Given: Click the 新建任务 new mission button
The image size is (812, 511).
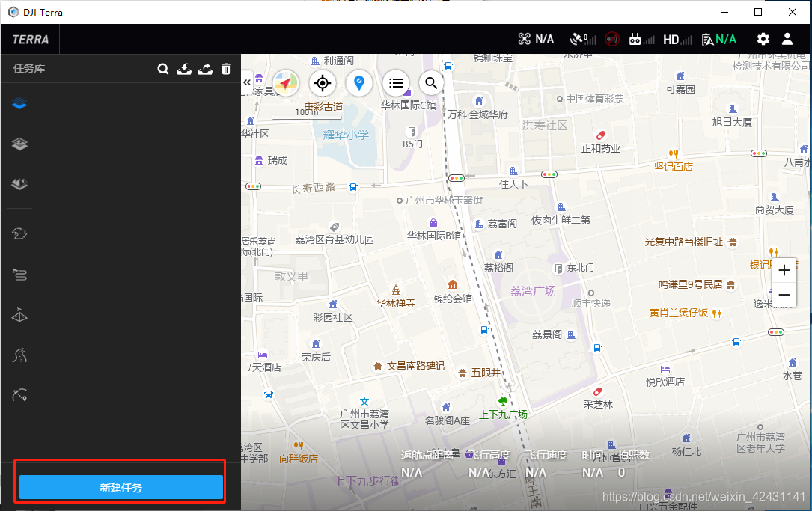Looking at the screenshot, I should (x=121, y=487).
